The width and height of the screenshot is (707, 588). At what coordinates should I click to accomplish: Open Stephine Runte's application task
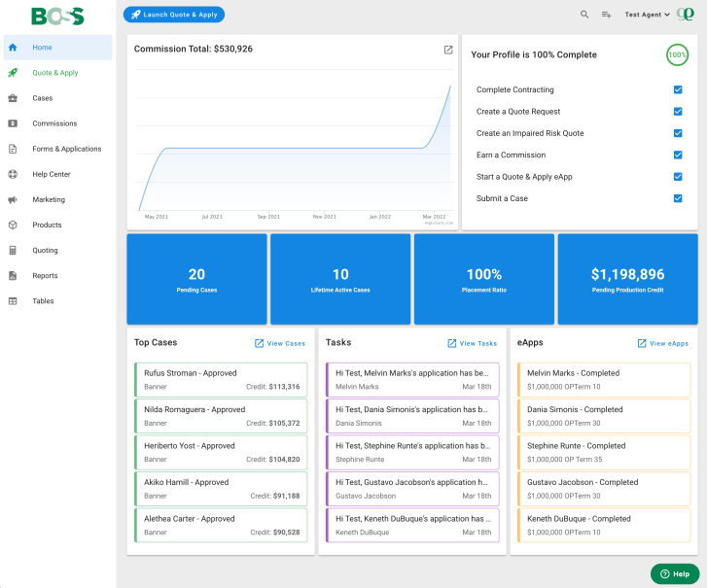click(412, 452)
